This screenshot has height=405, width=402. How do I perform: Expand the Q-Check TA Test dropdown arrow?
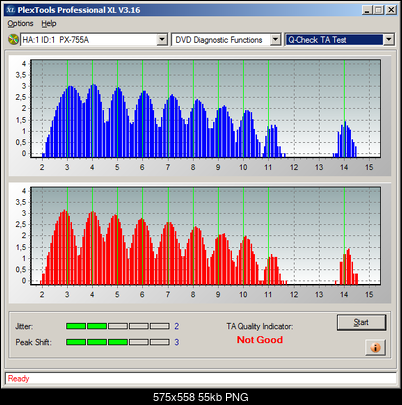click(x=389, y=40)
